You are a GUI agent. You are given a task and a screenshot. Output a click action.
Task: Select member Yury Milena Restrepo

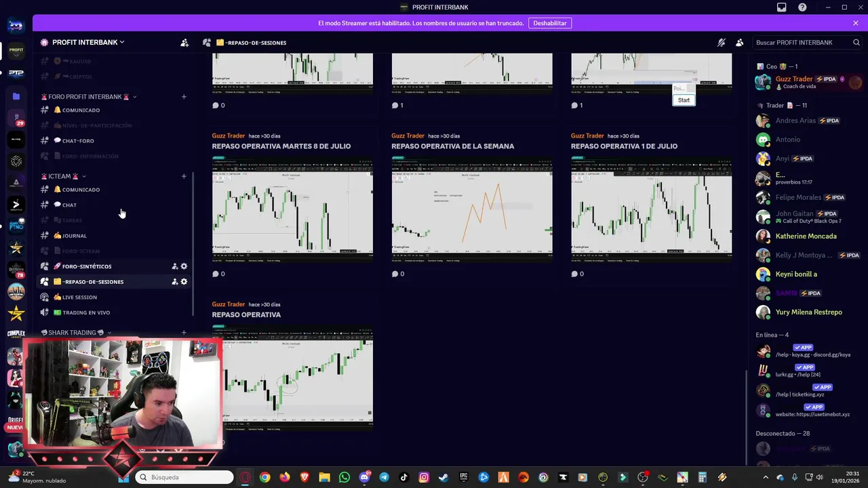click(x=807, y=312)
